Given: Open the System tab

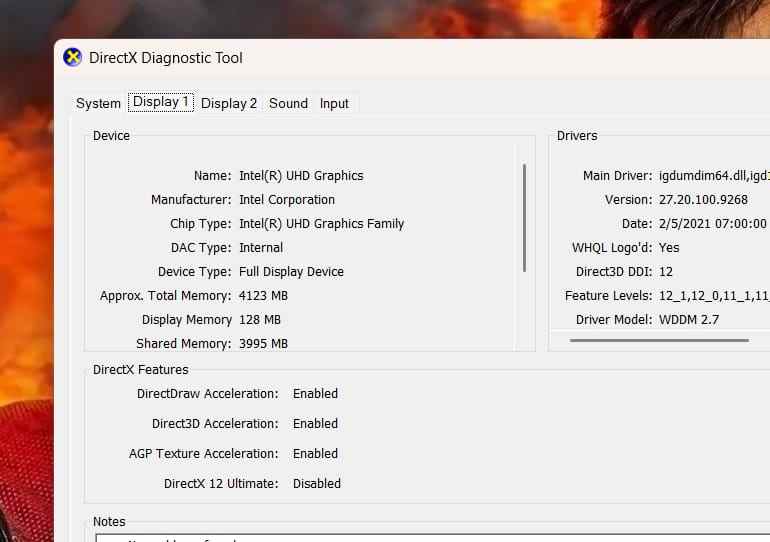Looking at the screenshot, I should click(98, 103).
